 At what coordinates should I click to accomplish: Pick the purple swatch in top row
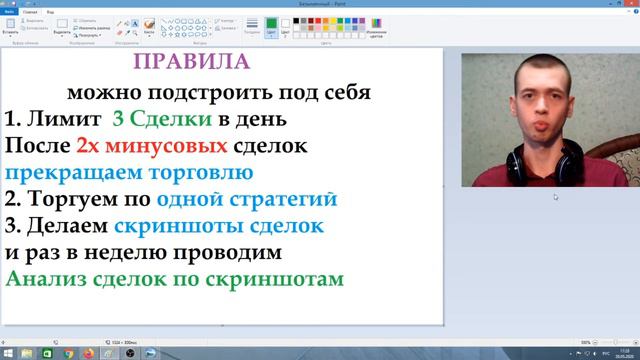coord(362,21)
